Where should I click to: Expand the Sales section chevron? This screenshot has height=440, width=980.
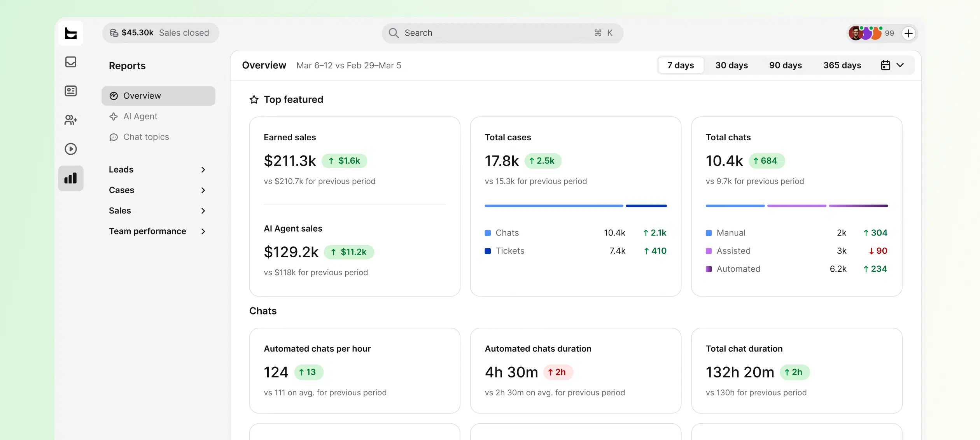point(203,211)
